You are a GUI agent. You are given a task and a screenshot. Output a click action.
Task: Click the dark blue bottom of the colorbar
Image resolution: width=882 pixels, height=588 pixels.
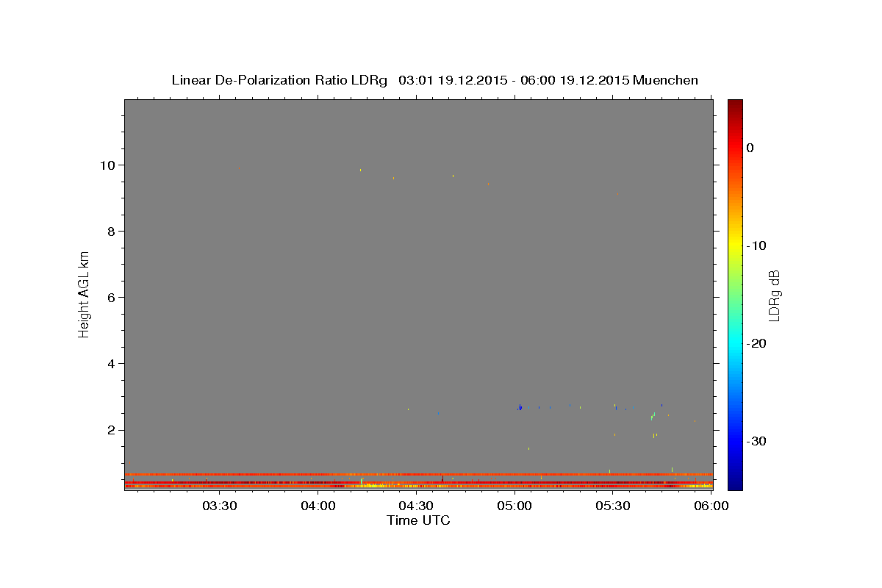pos(735,483)
